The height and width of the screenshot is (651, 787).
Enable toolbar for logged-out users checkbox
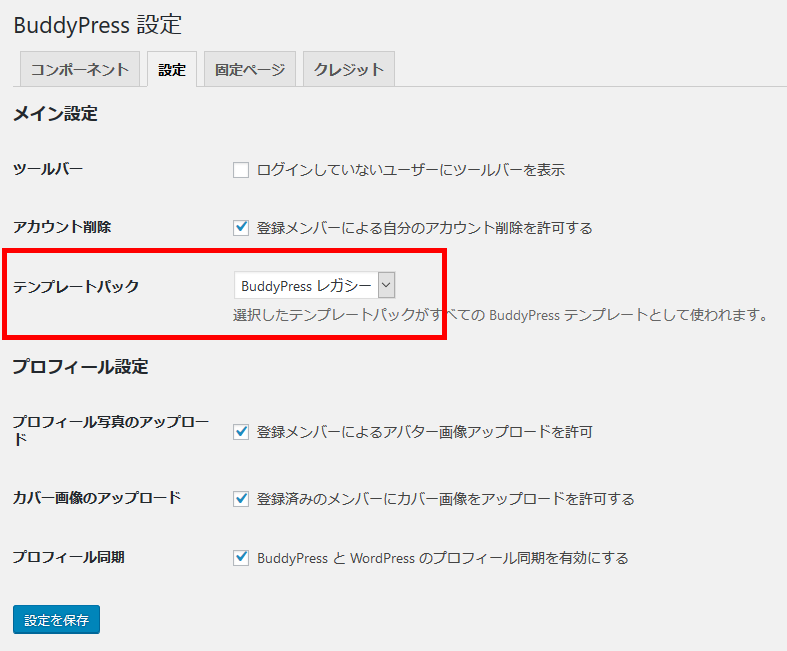pos(241,170)
